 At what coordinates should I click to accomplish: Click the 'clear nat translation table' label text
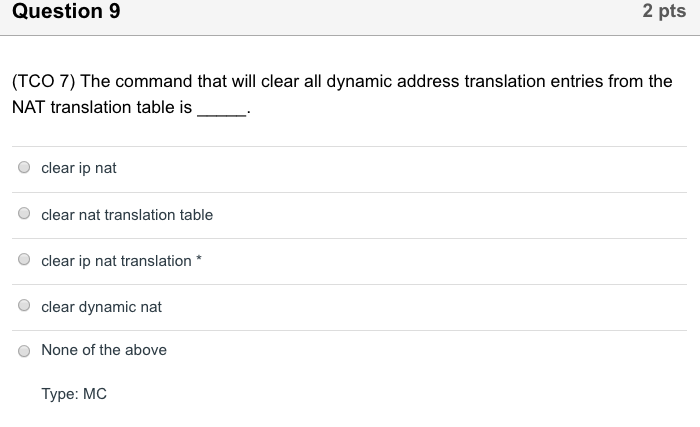pos(127,215)
